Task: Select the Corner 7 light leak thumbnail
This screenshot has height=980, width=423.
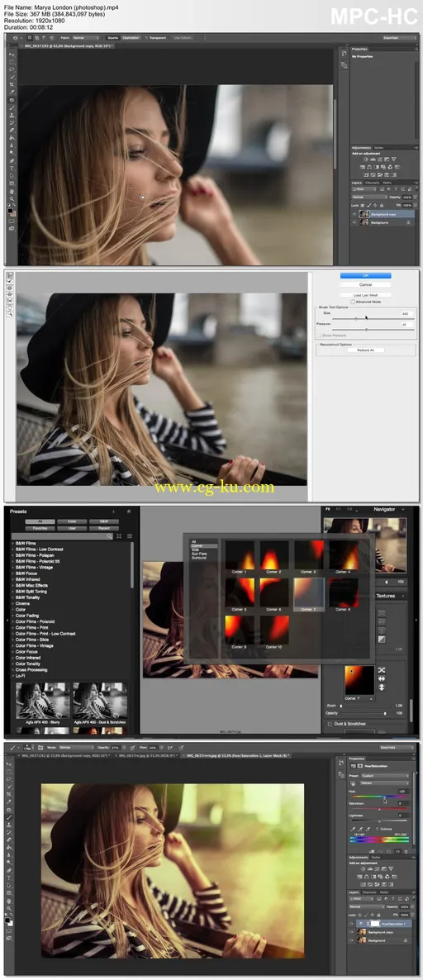Action: [x=310, y=594]
